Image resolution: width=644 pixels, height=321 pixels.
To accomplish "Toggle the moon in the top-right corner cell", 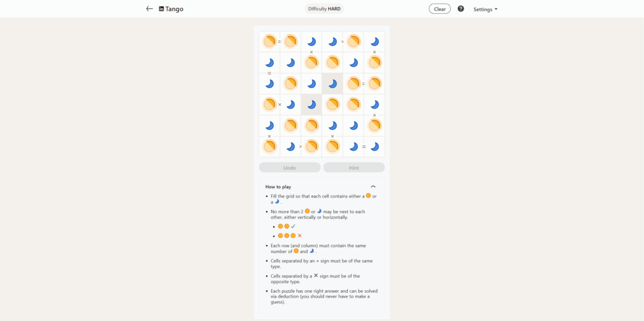I will [x=374, y=42].
